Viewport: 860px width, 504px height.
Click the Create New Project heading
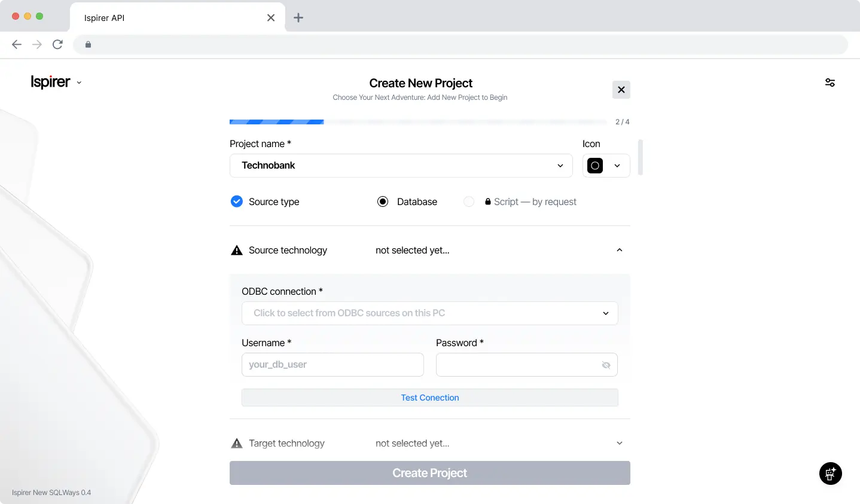click(421, 83)
